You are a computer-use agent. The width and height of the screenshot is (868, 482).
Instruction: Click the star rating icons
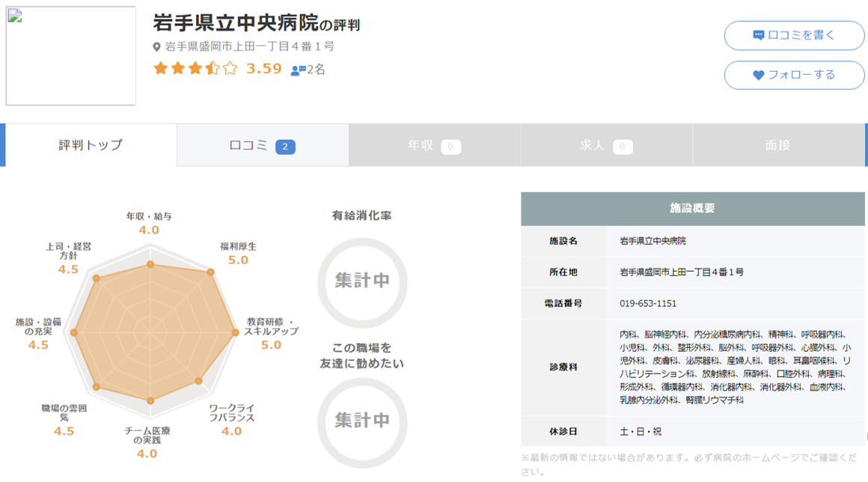(x=195, y=69)
